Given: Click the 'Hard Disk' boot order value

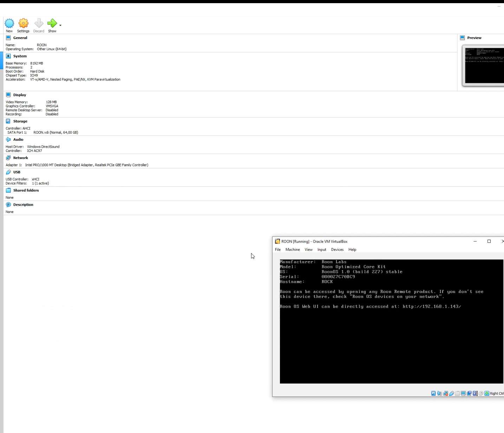Looking at the screenshot, I should pyautogui.click(x=37, y=71).
